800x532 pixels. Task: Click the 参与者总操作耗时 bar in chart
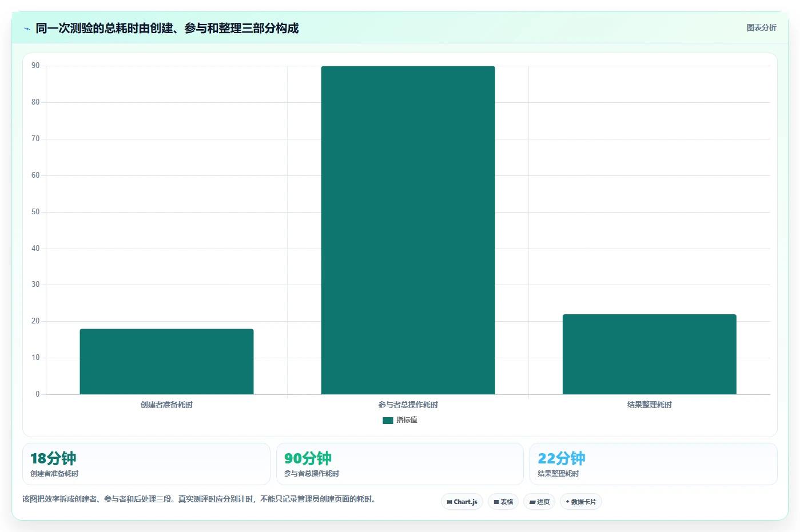408,230
